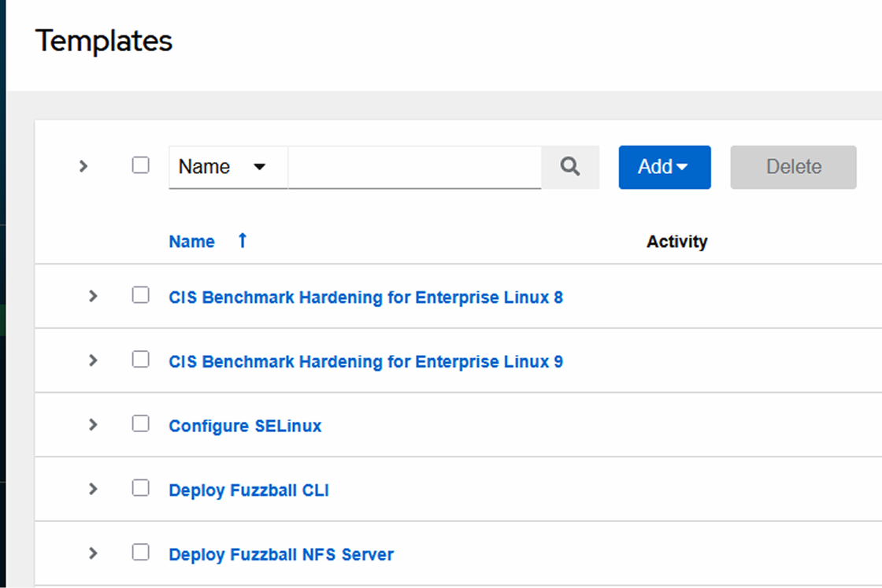The image size is (882, 588).
Task: Check the Deploy Fuzzball NFS Server checkbox
Action: tap(140, 553)
